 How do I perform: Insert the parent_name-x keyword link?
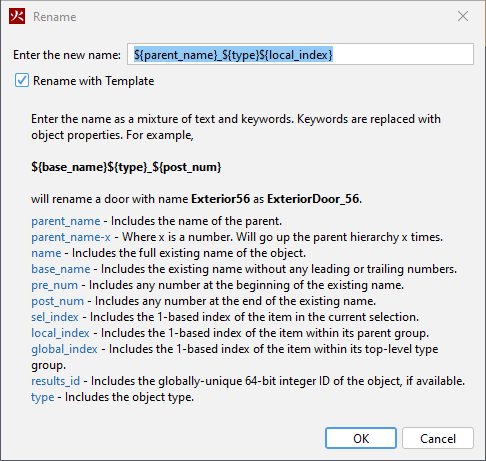(71, 237)
